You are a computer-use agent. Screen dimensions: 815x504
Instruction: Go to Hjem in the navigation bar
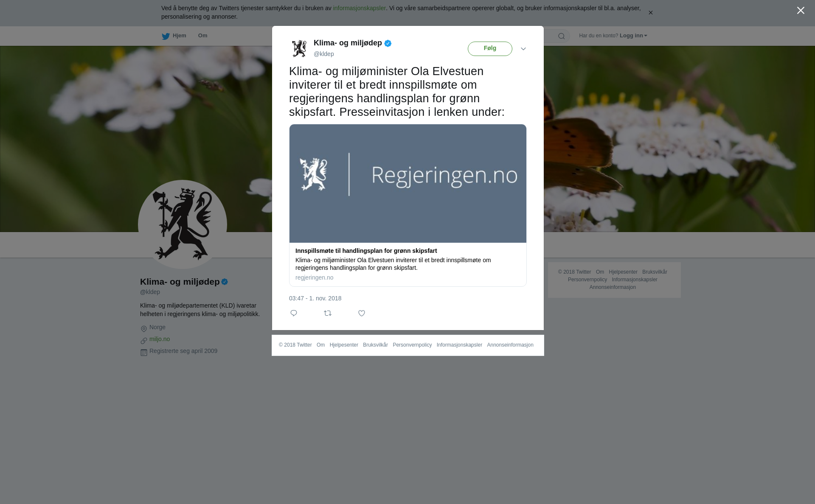coord(179,36)
